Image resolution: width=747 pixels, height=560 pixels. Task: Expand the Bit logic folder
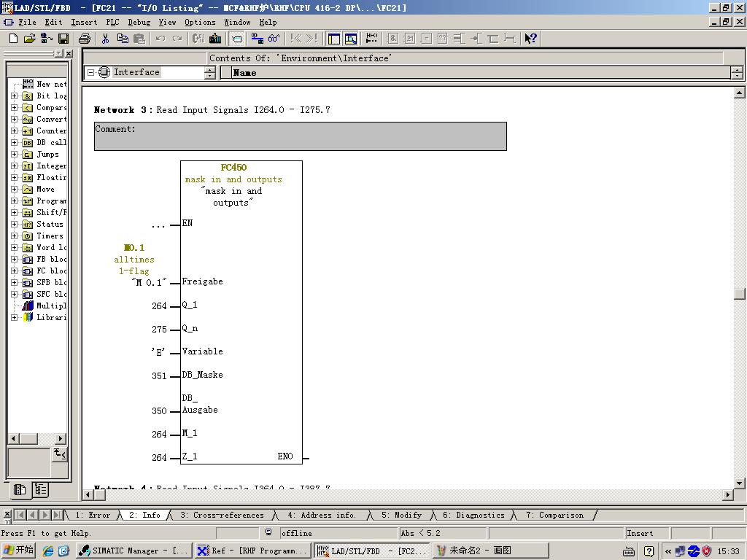point(15,96)
